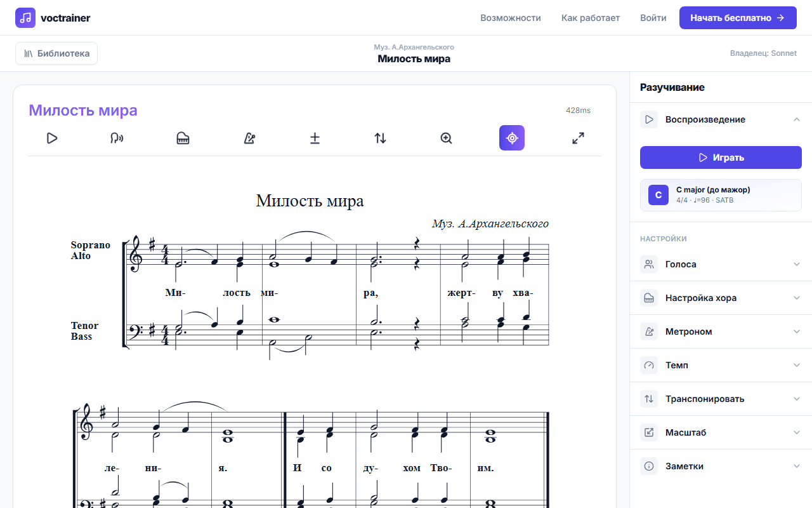
Task: Click the play triangle in the score toolbar
Action: click(52, 138)
